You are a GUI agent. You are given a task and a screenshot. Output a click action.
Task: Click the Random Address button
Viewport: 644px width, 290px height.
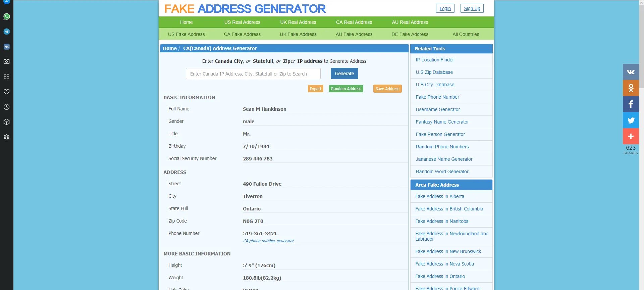pos(346,89)
